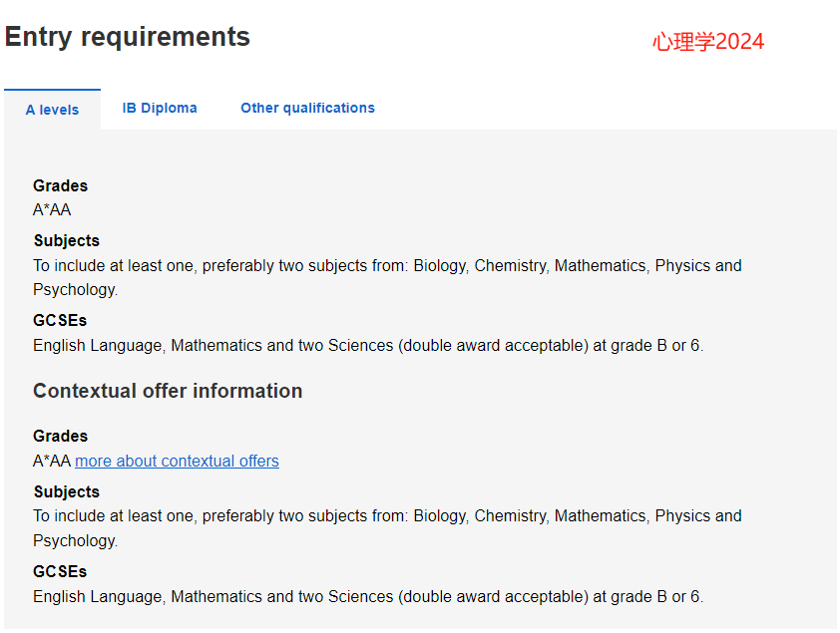
Task: Click the word Psychology in first subjects section
Action: pos(74,290)
